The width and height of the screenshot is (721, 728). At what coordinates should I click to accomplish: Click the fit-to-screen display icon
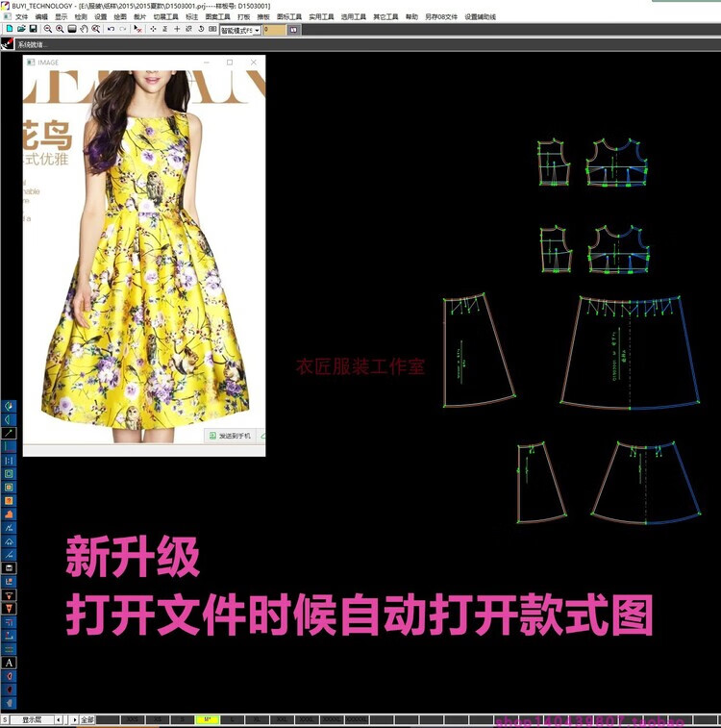71,29
